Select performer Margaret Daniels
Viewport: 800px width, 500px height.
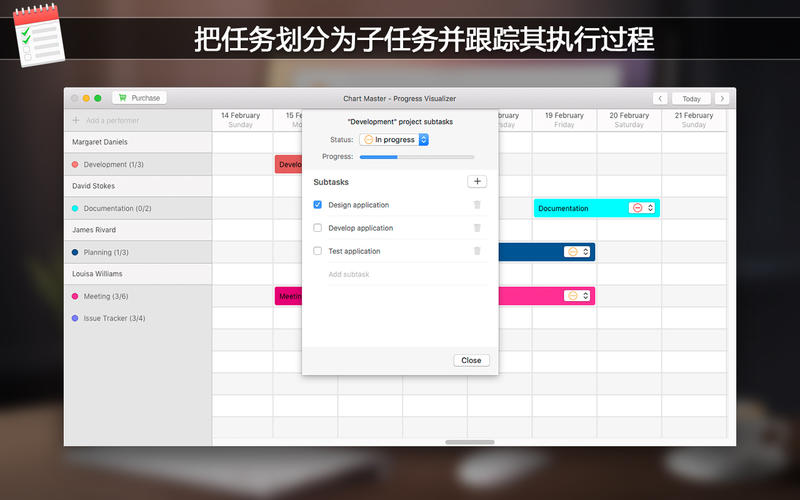pyautogui.click(x=138, y=142)
